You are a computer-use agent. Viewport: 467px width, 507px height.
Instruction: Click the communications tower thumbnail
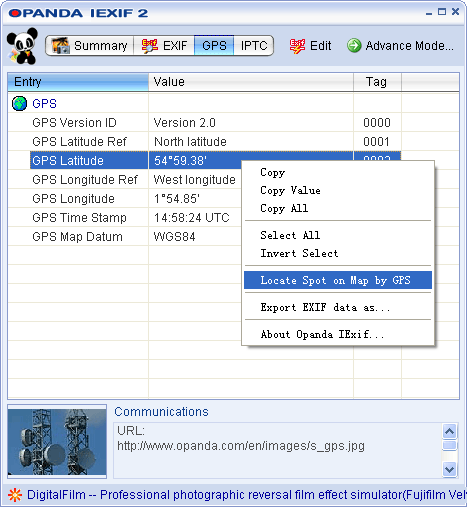[57, 441]
